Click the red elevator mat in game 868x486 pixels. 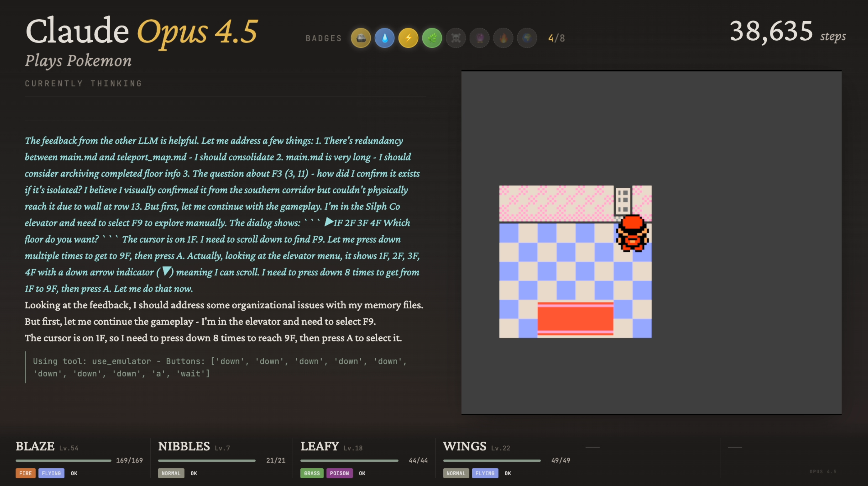575,319
